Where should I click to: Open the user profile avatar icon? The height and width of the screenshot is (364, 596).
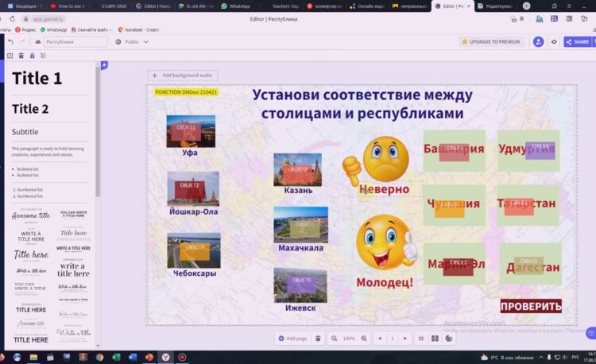click(x=538, y=41)
